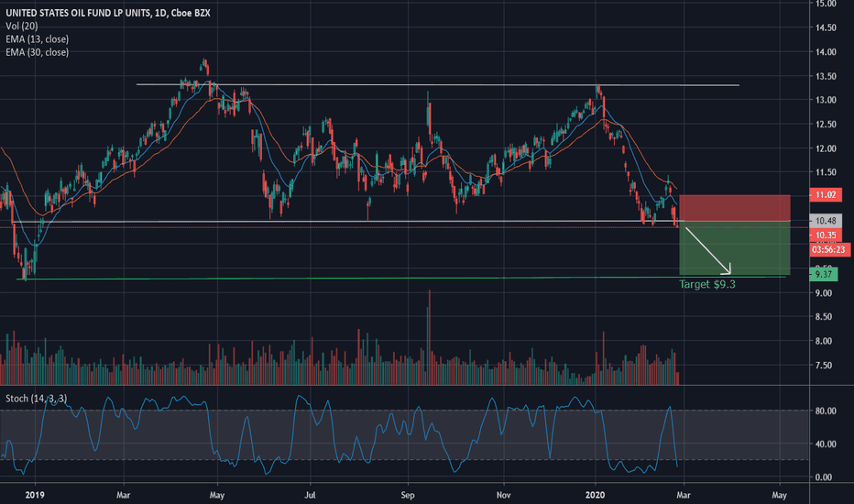Click the 10.48 price axis label

pos(826,221)
